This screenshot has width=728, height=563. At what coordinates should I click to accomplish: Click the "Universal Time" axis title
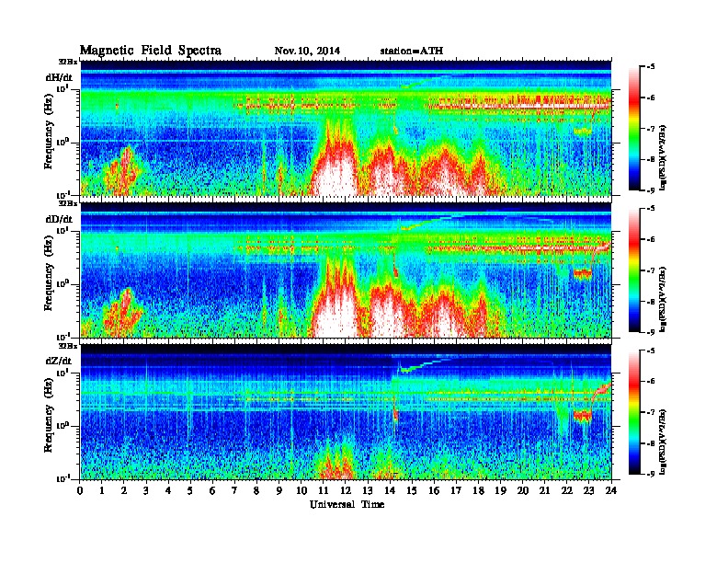coord(347,504)
